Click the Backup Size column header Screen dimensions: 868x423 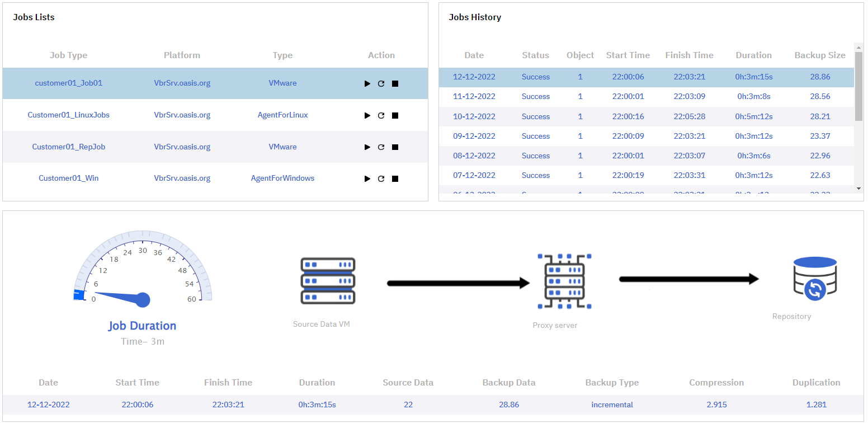tap(820, 55)
